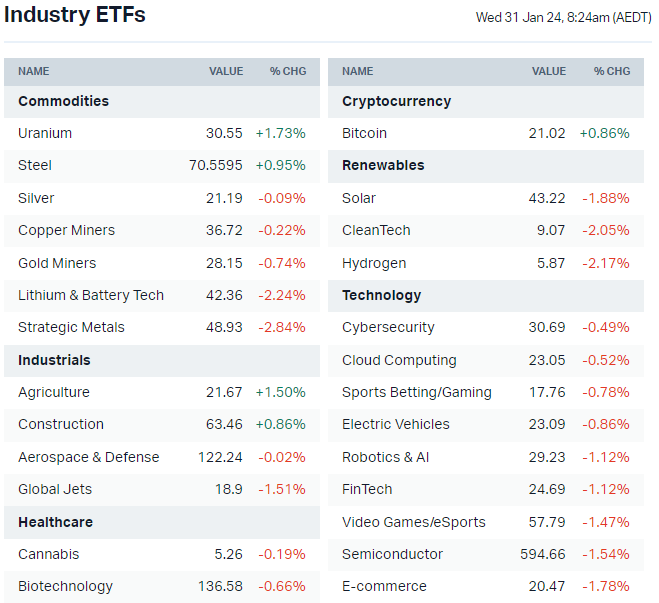Open the Uranium ETF row
Image resolution: width=659 pixels, height=603 pixels.
pyautogui.click(x=45, y=133)
